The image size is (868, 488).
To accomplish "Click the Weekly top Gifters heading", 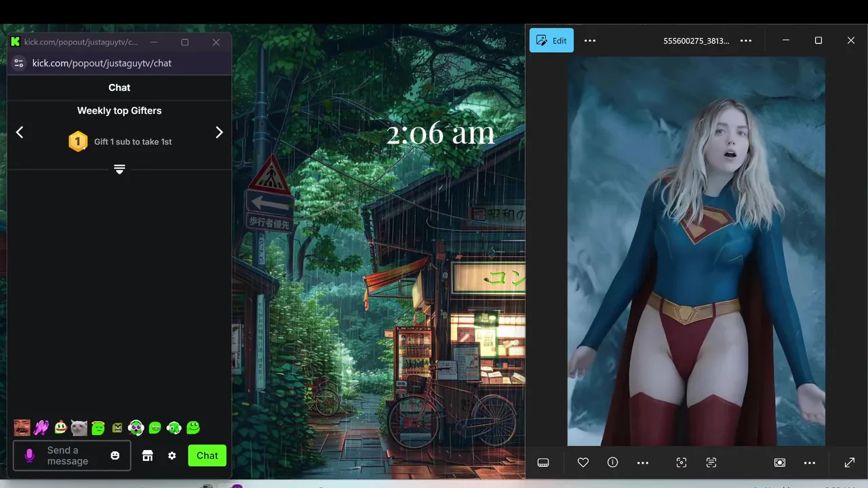I will (x=119, y=110).
